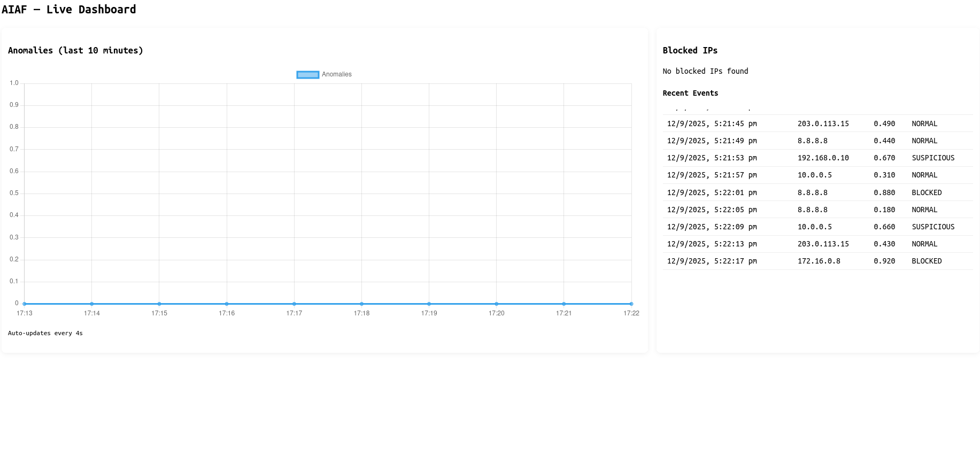Click the AIAF Live Dashboard title
980x472 pixels.
click(x=69, y=10)
